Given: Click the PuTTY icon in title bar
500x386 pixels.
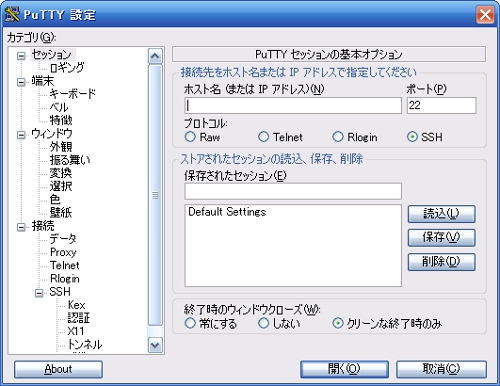Looking at the screenshot, I should tap(12, 14).
